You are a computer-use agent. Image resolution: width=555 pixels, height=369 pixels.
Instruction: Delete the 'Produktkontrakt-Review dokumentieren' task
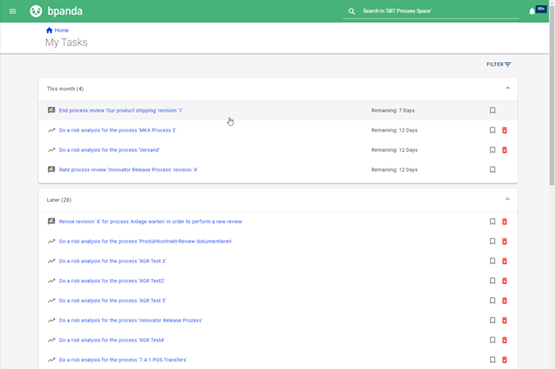(x=504, y=241)
